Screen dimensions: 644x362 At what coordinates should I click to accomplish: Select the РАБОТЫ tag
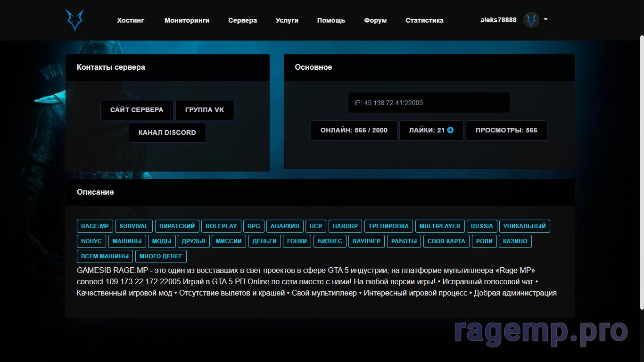(x=404, y=241)
